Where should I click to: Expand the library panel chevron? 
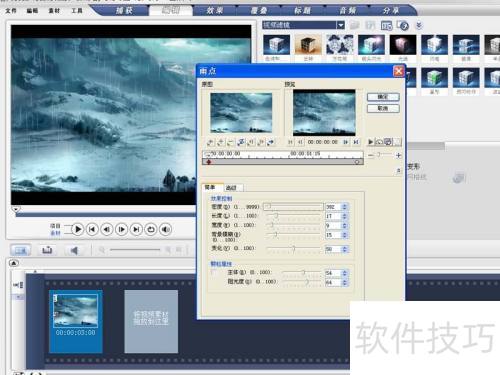419,25
